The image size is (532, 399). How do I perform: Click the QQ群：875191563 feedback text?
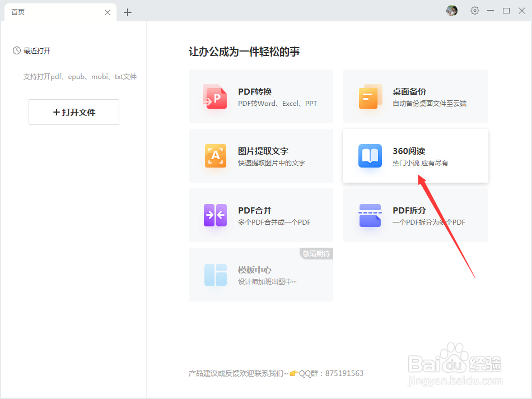[x=331, y=374]
